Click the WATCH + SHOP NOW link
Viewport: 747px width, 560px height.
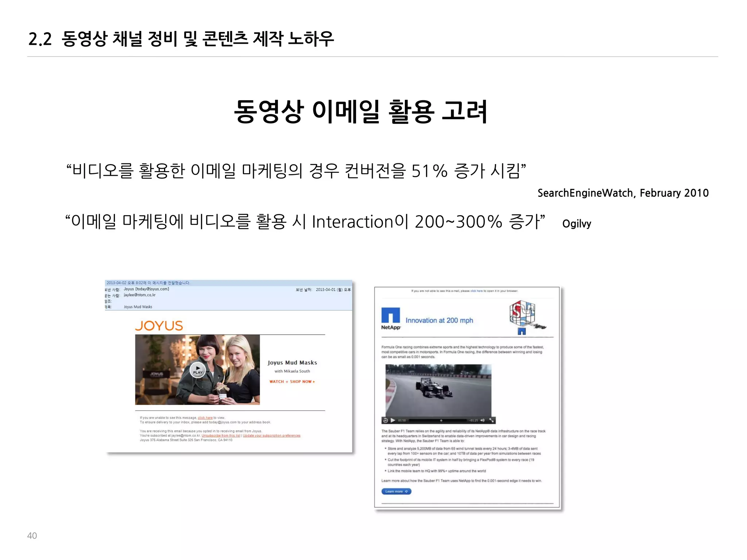[x=292, y=382]
